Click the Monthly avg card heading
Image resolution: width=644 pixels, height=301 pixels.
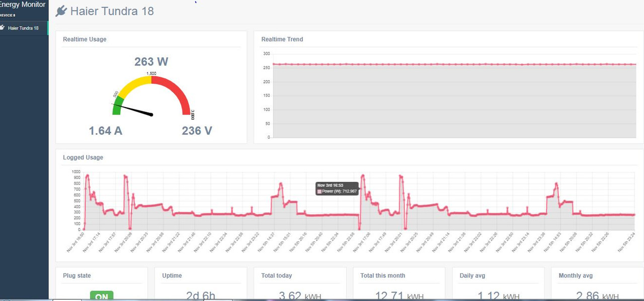pos(576,275)
